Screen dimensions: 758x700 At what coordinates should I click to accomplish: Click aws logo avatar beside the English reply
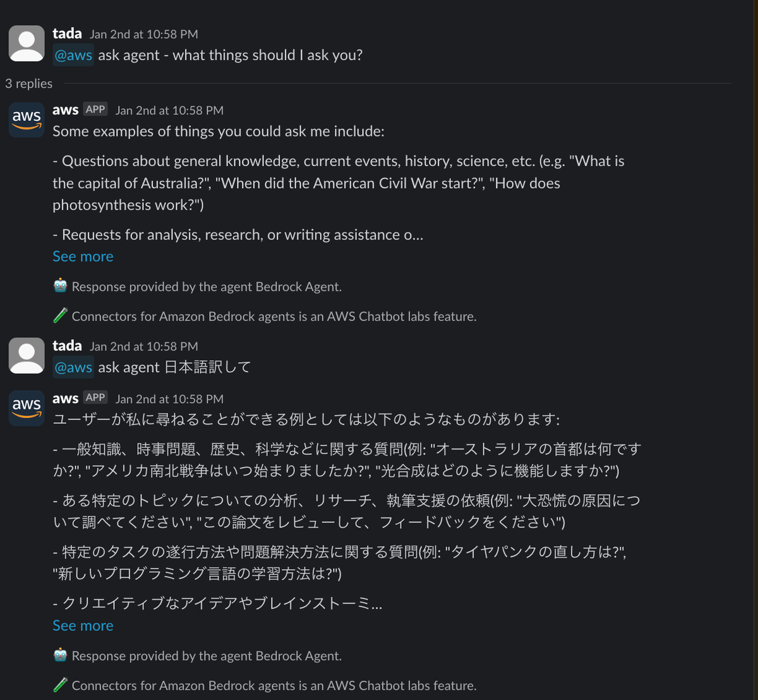[x=27, y=119]
